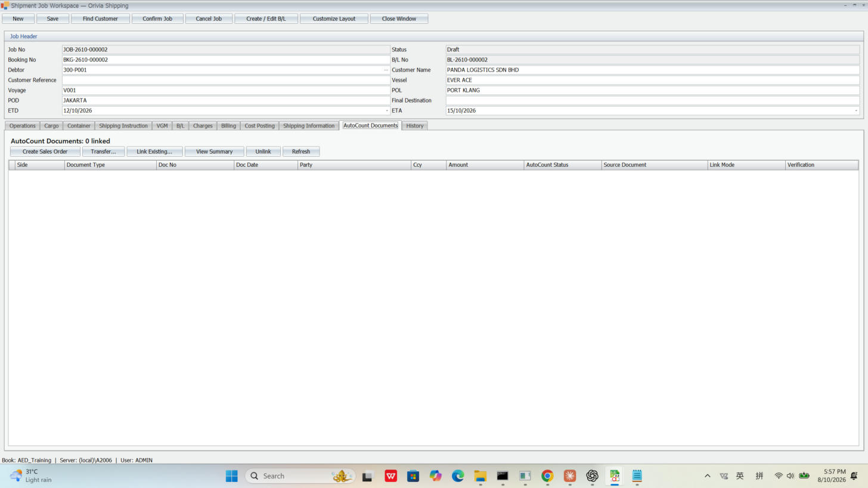Open the network Wi-Fi status icon
868x488 pixels.
click(779, 475)
